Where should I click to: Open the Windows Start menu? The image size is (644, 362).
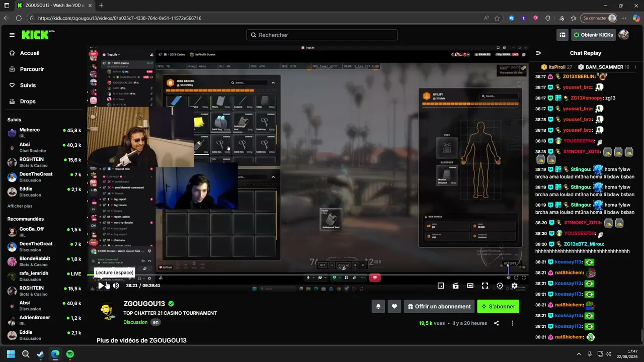(x=11, y=354)
